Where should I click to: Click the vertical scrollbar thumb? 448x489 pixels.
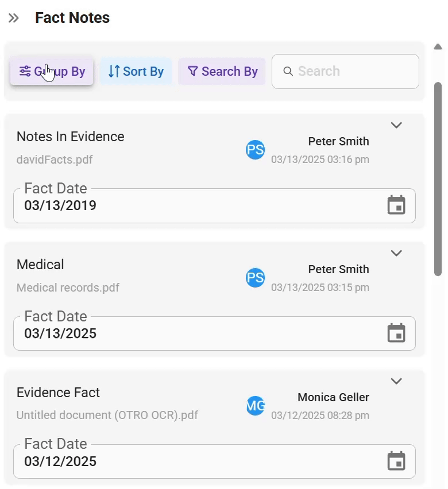[438, 179]
